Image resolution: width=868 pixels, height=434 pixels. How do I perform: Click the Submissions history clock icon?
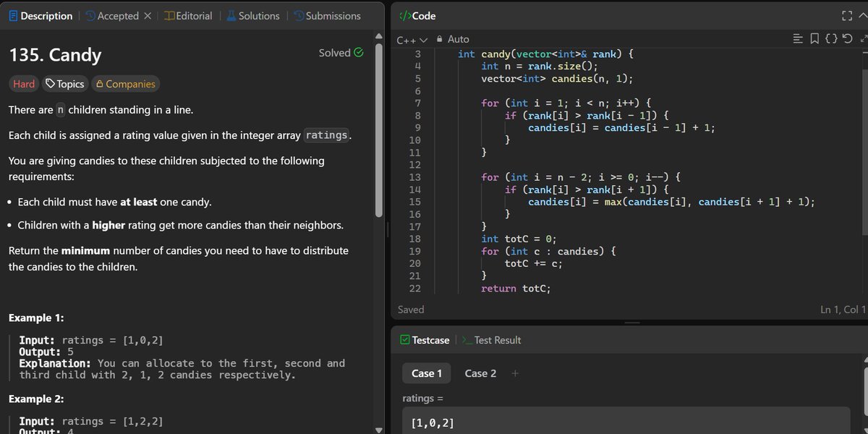point(298,16)
